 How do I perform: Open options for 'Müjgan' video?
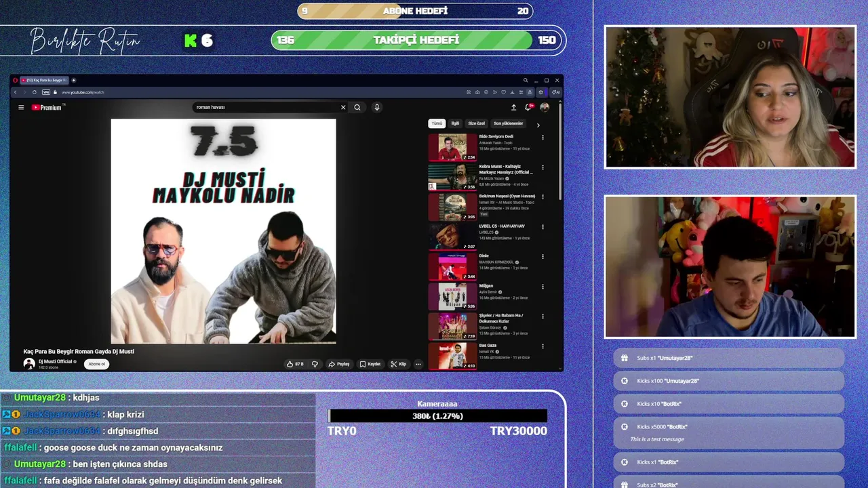[x=542, y=286]
